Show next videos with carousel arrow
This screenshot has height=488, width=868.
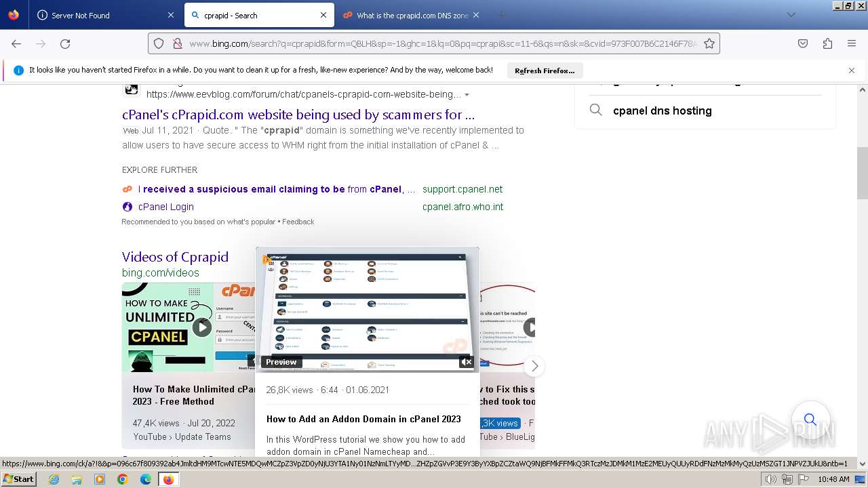(x=534, y=366)
